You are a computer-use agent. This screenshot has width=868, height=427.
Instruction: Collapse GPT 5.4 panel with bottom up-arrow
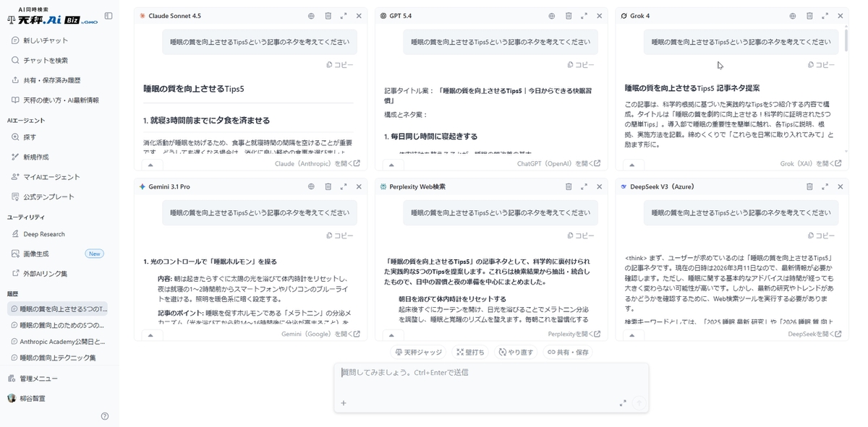[x=391, y=165]
